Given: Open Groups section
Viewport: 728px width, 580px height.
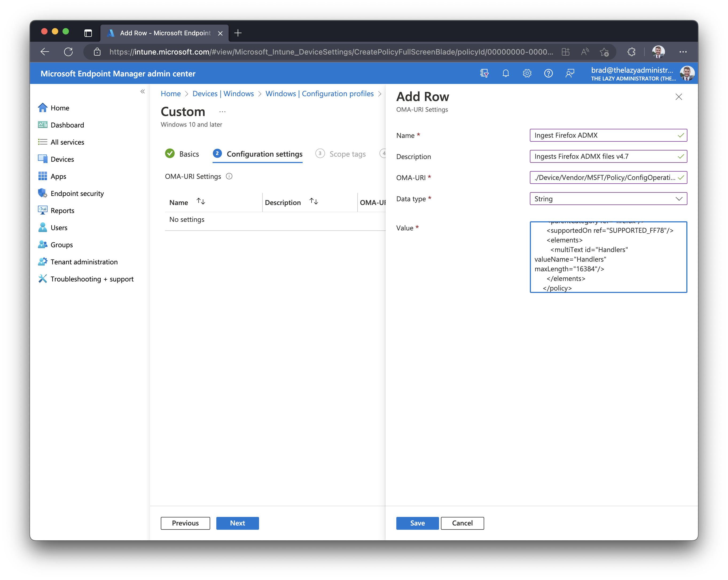Looking at the screenshot, I should [x=55, y=245].
